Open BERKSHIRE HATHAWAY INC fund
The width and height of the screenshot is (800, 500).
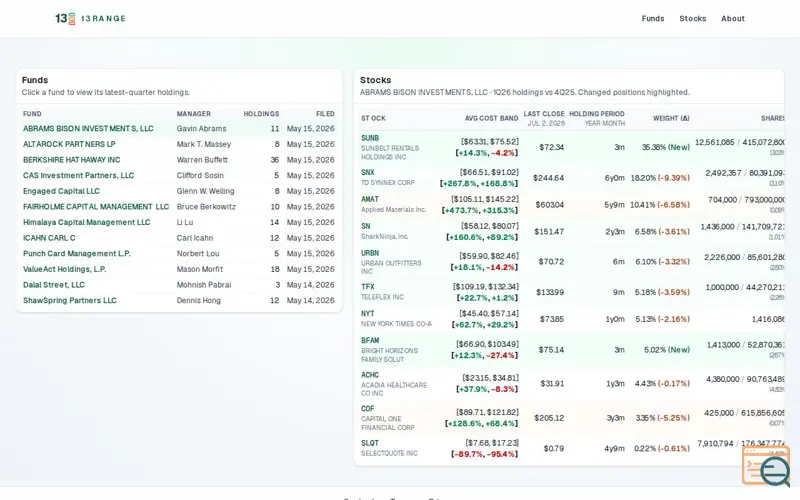(71, 160)
